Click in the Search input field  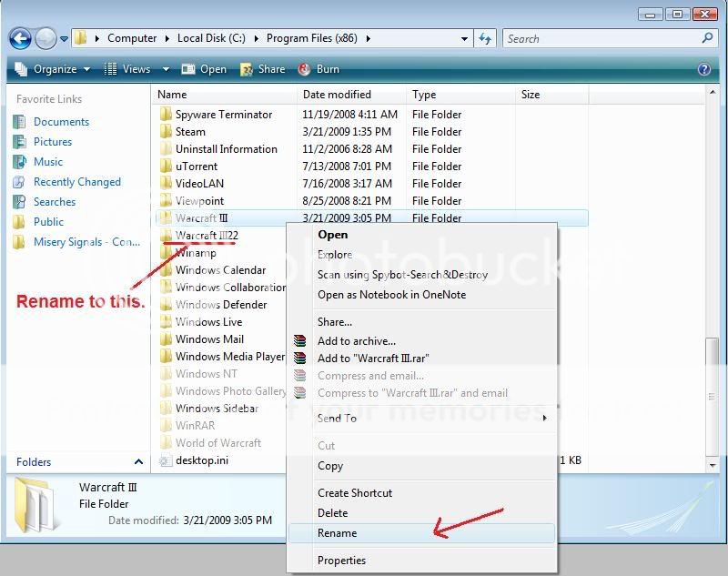pos(601,38)
